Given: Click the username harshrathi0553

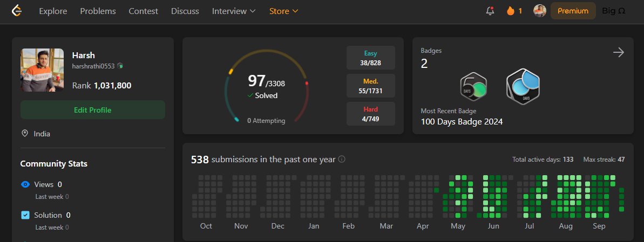Looking at the screenshot, I should tap(93, 66).
